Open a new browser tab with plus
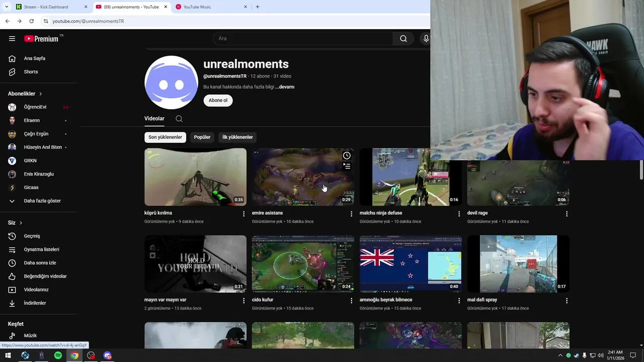The height and width of the screenshot is (362, 644). tap(258, 7)
